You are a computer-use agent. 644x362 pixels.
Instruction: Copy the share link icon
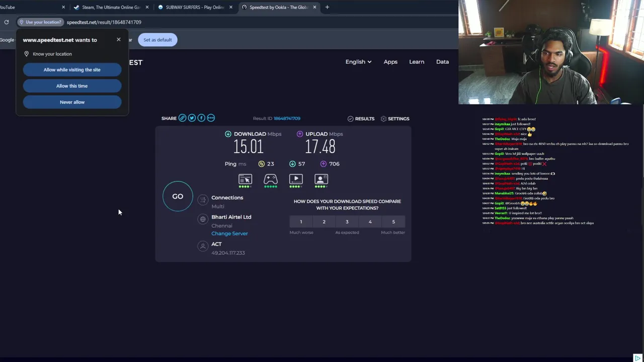tap(182, 118)
